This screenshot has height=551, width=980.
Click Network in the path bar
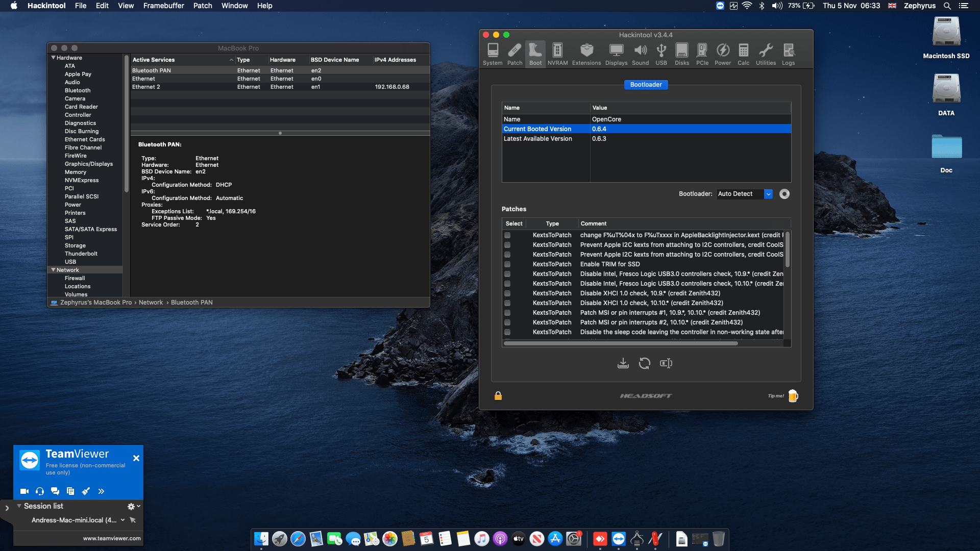(151, 303)
